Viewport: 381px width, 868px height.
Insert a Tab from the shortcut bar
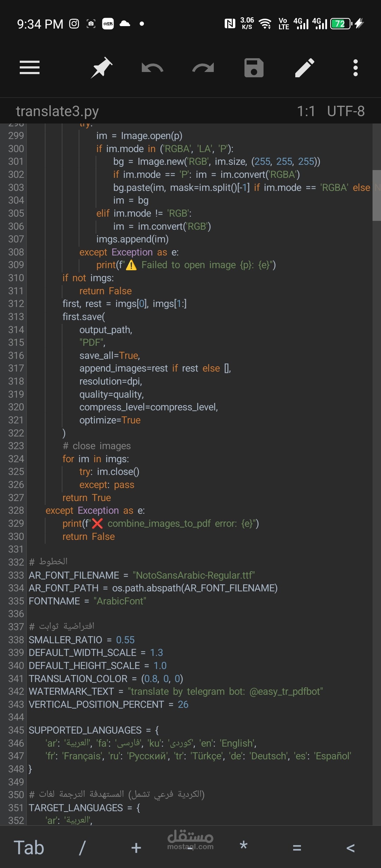click(29, 848)
